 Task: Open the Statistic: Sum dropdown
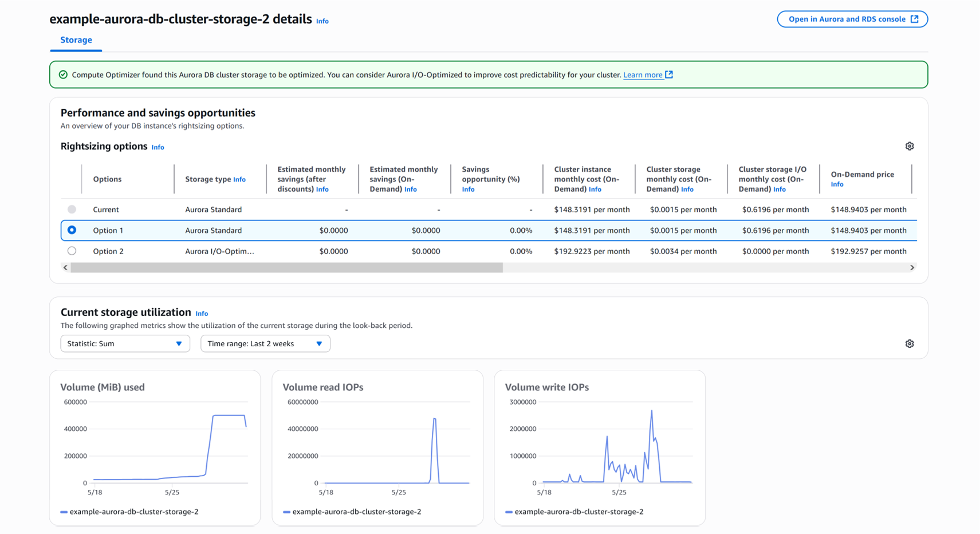(125, 343)
